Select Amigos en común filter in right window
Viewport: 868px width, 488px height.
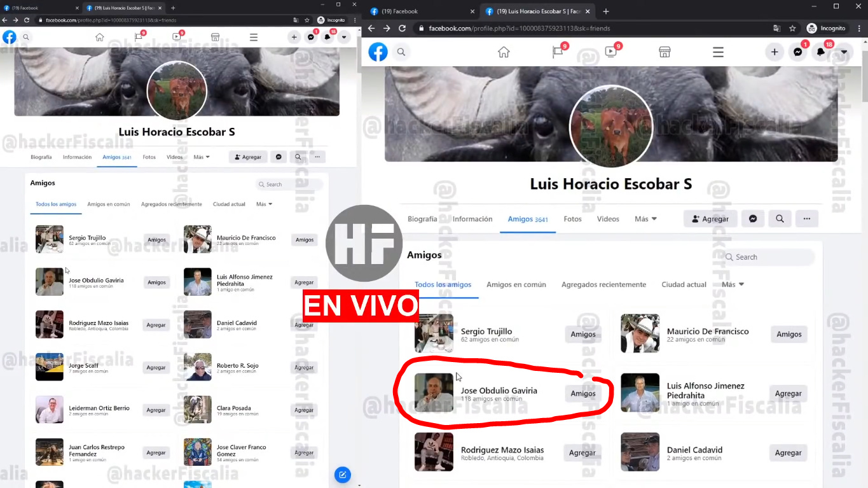pyautogui.click(x=516, y=284)
